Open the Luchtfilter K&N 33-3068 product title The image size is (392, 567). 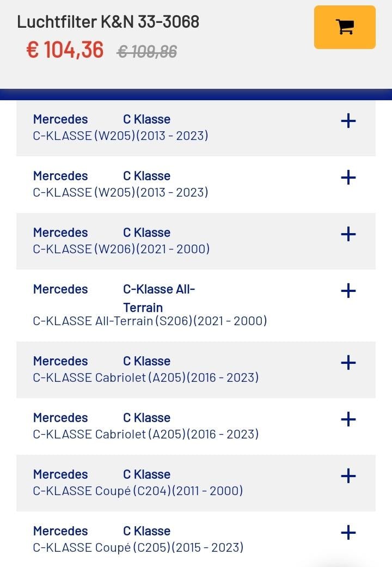(x=108, y=22)
